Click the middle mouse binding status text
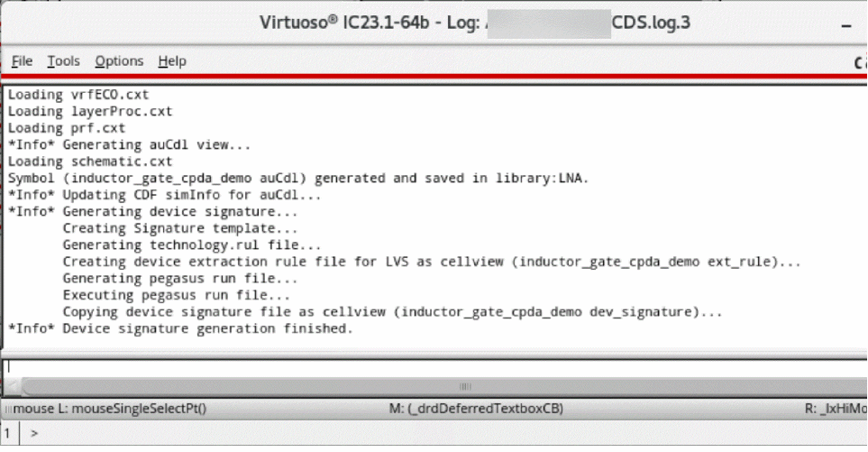The height and width of the screenshot is (452, 868). point(476,409)
